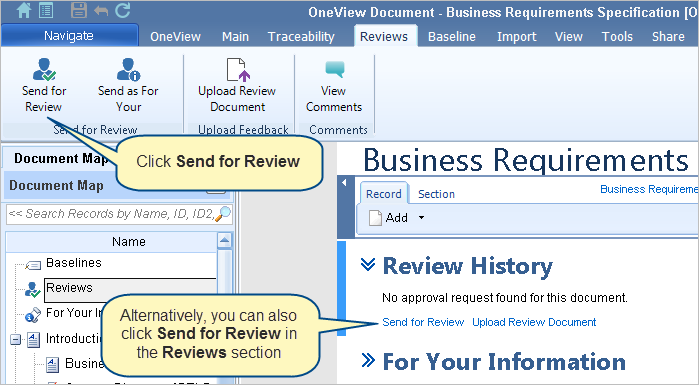Click the Upload Review Document link
This screenshot has width=699, height=385.
coord(534,322)
